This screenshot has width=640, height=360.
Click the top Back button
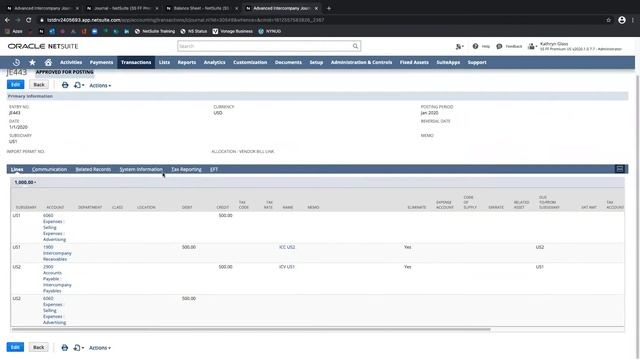tap(39, 84)
